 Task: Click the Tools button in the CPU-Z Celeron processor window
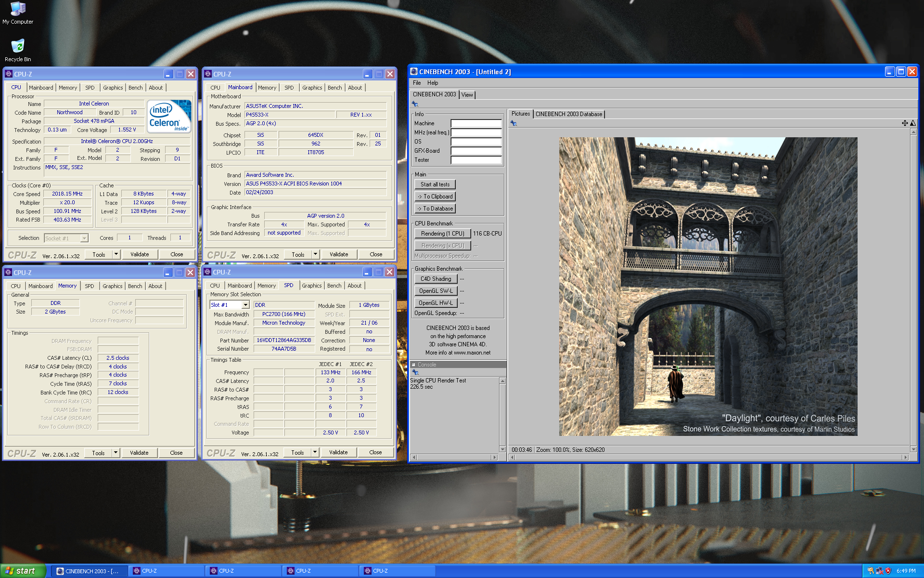99,254
